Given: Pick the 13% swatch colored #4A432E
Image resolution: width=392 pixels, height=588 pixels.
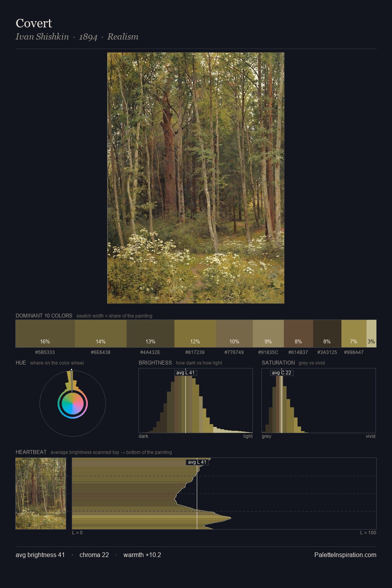Looking at the screenshot, I should pos(151,334).
